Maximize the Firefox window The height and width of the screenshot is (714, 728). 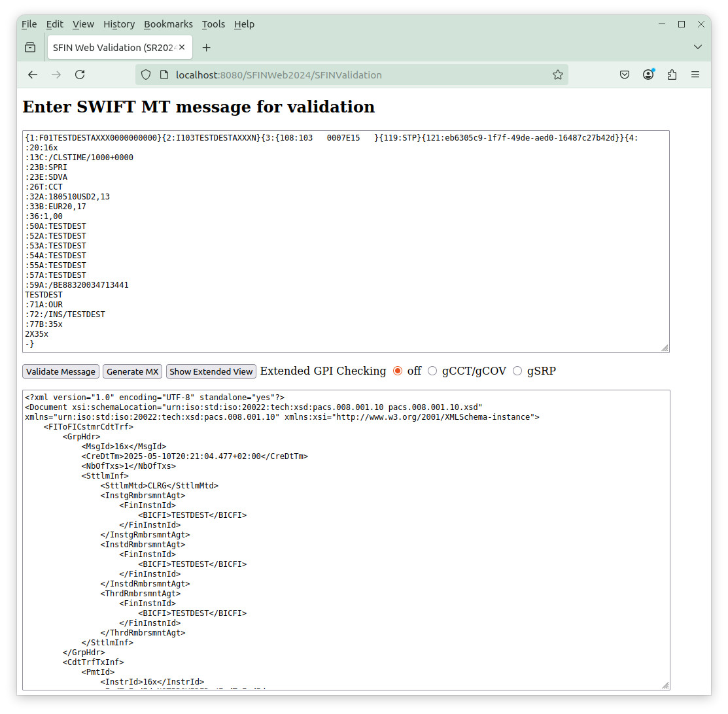click(682, 24)
